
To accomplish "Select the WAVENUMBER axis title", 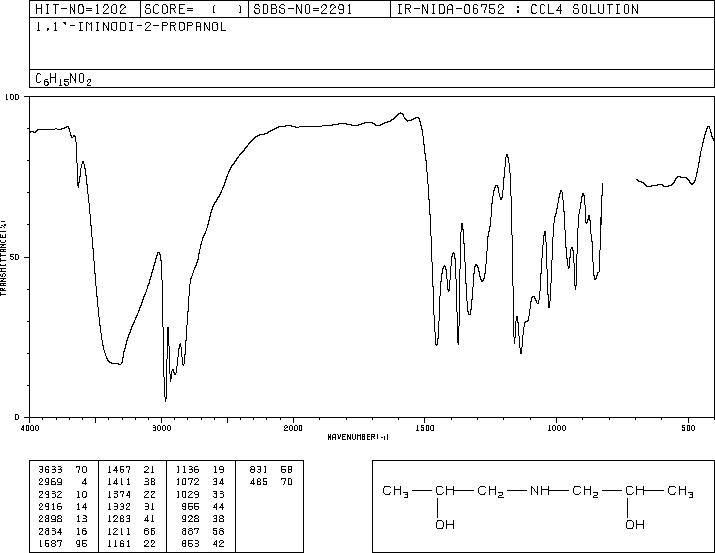I will pos(358,437).
